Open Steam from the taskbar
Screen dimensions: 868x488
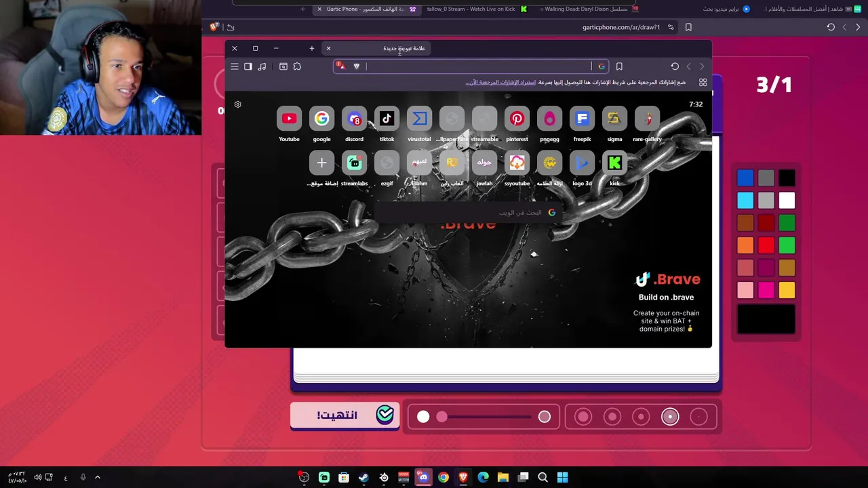click(x=363, y=477)
